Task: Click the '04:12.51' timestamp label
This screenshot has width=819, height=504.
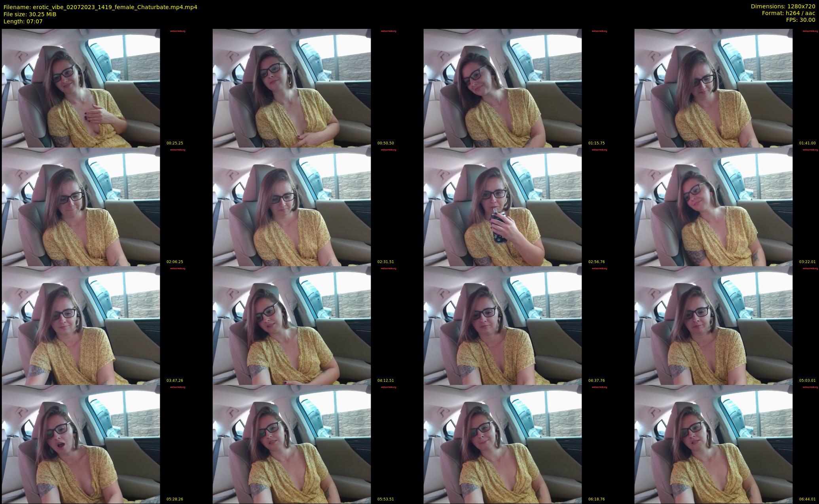Action: (386, 381)
